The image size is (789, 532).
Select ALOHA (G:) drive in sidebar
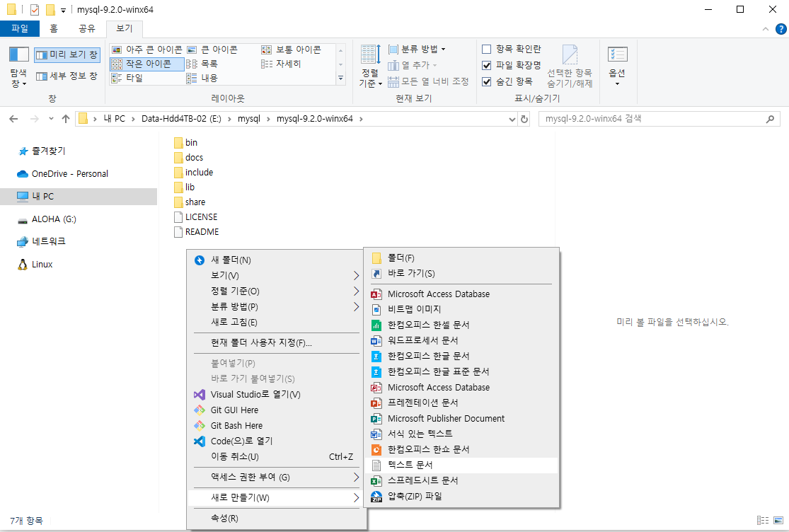coord(53,219)
